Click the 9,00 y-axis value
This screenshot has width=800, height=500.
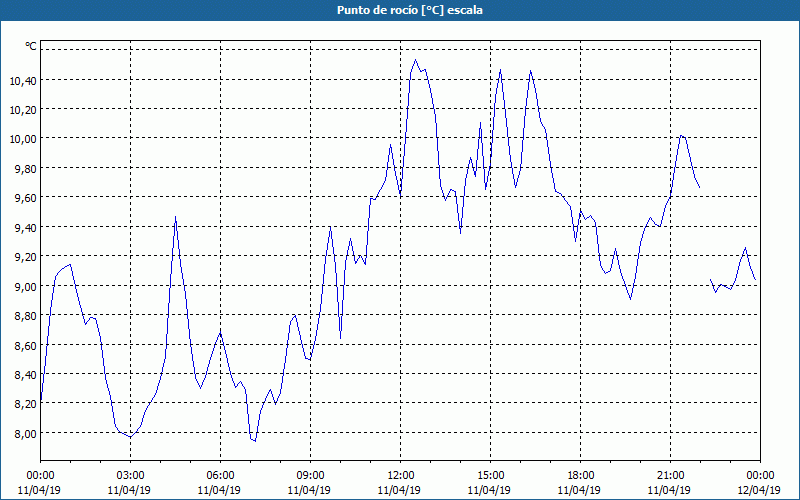point(26,286)
